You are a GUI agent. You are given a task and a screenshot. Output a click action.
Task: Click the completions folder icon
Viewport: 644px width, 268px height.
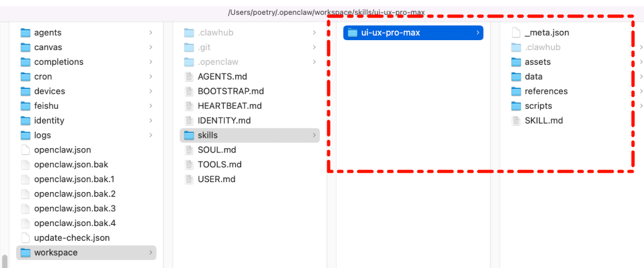[x=25, y=62]
